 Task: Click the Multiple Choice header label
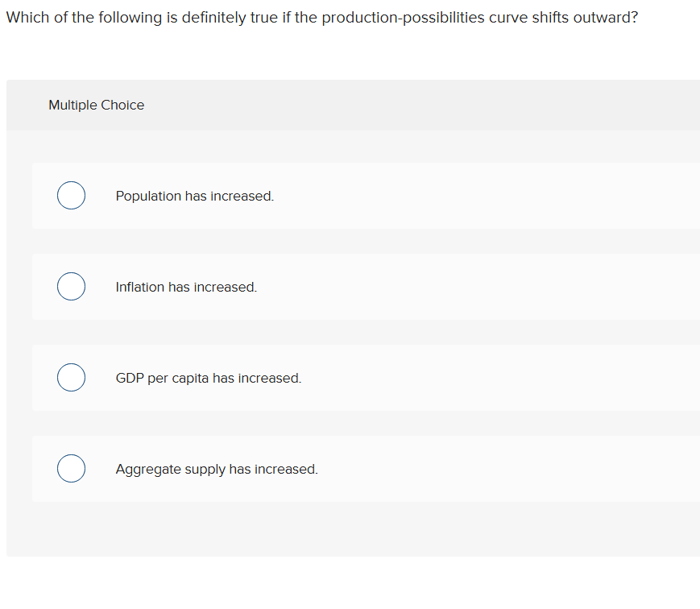pyautogui.click(x=96, y=105)
